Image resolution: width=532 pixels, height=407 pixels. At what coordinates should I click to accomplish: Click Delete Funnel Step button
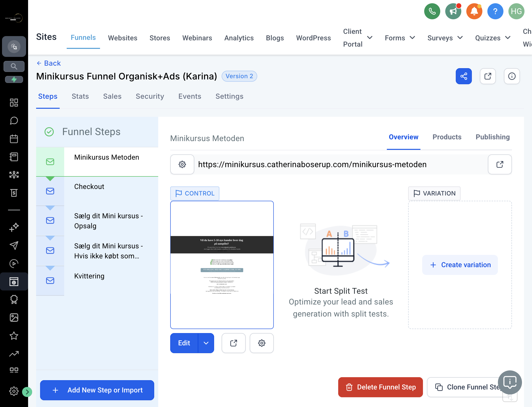(380, 387)
